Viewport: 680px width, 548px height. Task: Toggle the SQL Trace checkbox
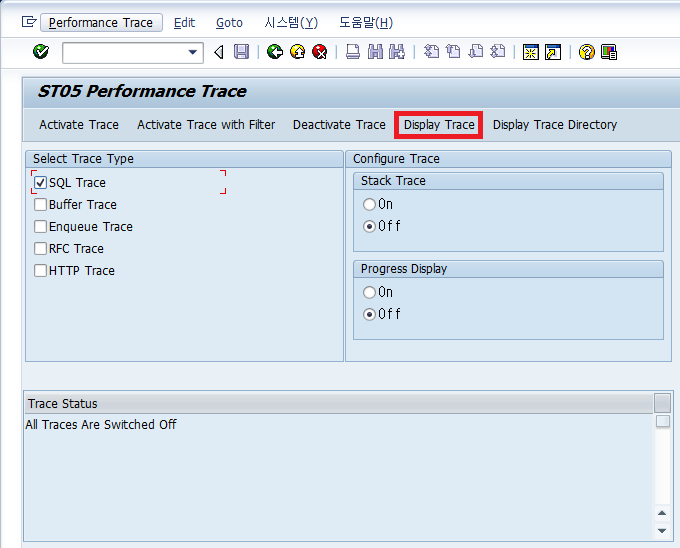pos(40,183)
